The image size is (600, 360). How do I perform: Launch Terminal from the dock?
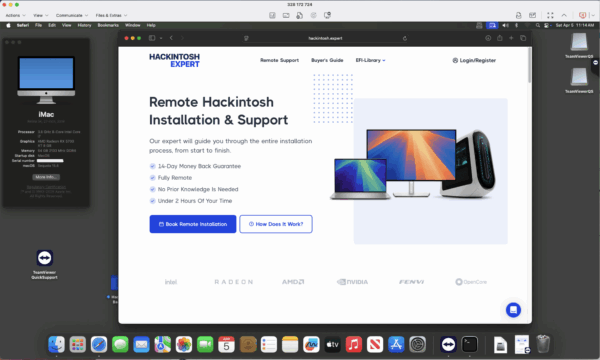469,344
